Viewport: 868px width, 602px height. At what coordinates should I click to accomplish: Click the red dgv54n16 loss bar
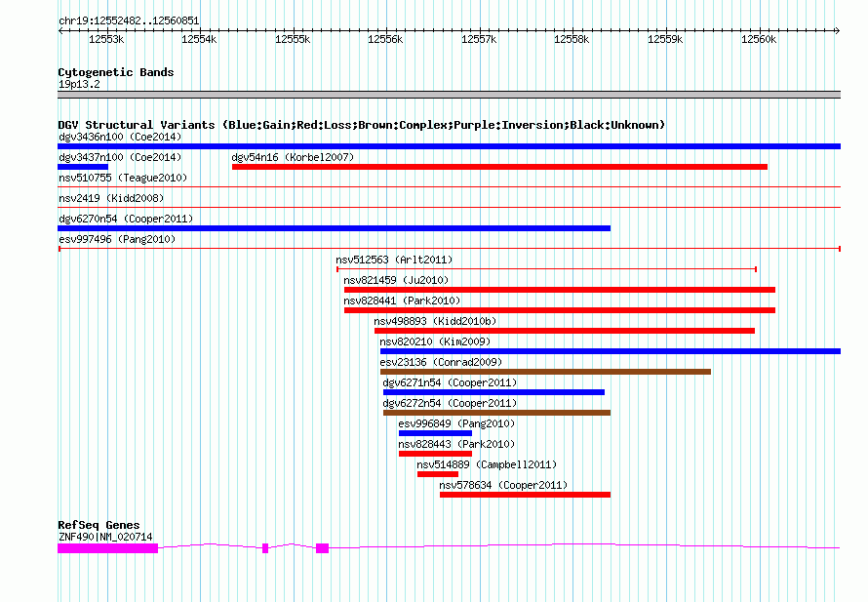click(500, 167)
